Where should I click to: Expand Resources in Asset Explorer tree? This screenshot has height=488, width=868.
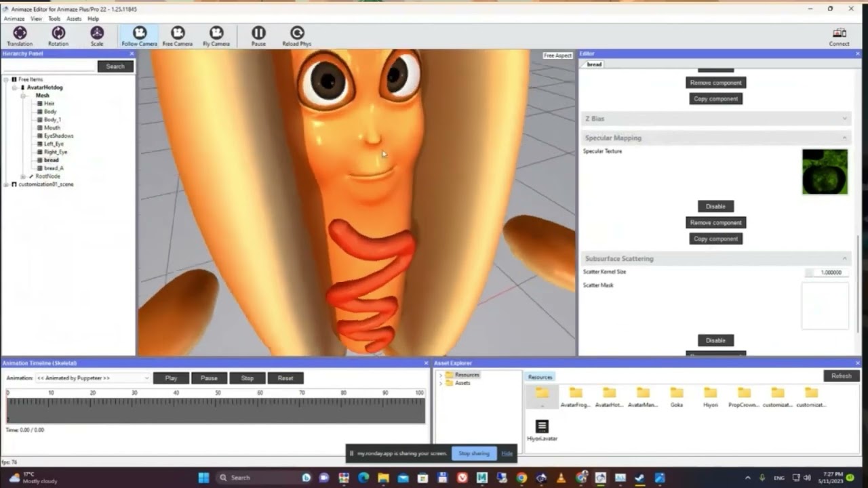point(441,375)
